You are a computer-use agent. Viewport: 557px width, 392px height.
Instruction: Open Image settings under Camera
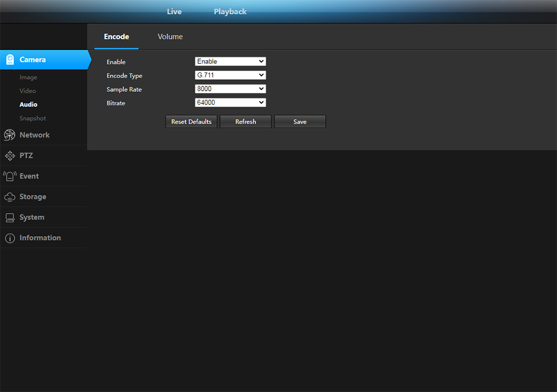[x=28, y=77]
